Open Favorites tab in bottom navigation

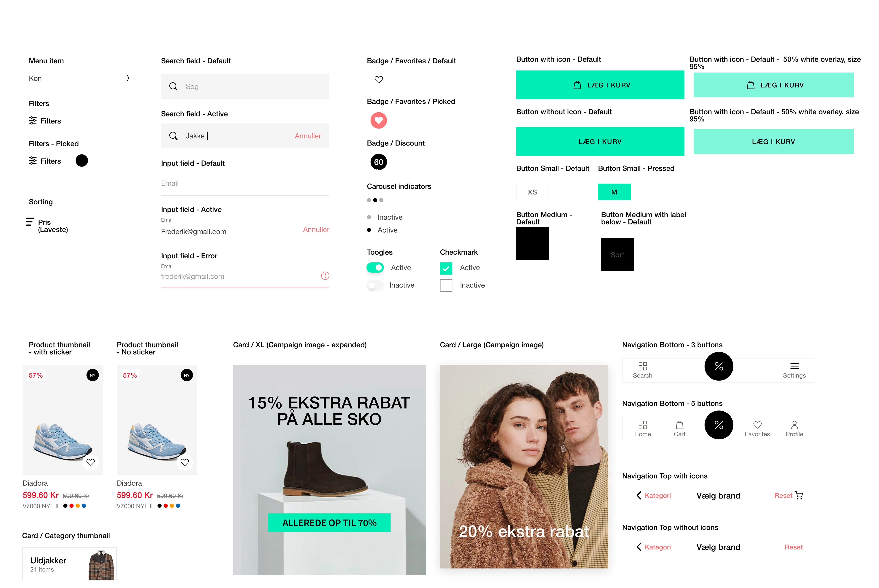click(x=757, y=429)
